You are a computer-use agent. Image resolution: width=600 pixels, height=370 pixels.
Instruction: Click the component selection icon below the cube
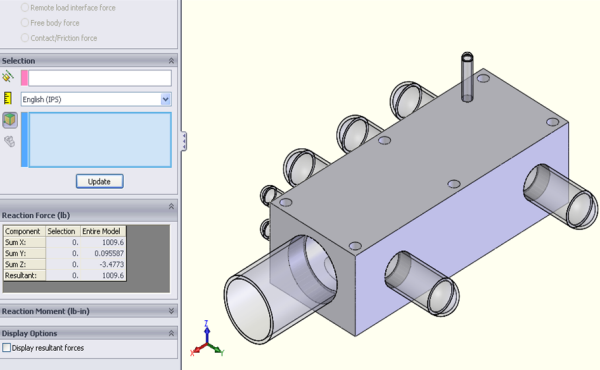[x=10, y=142]
